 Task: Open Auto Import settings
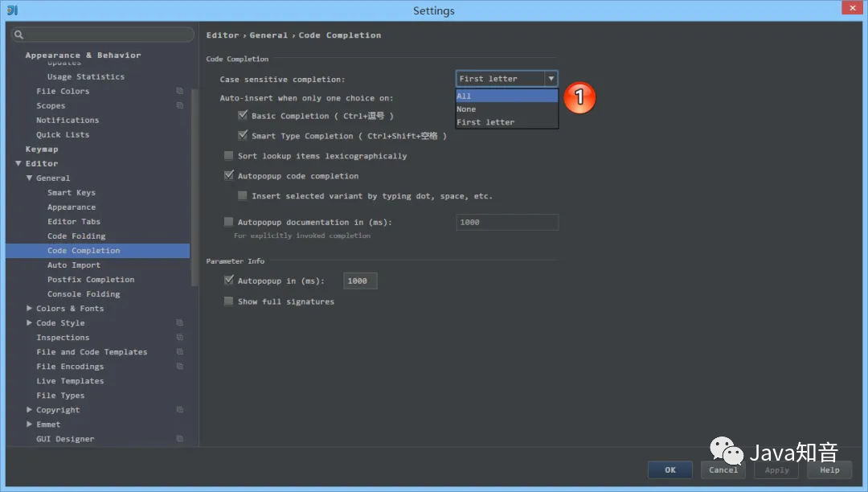tap(74, 264)
